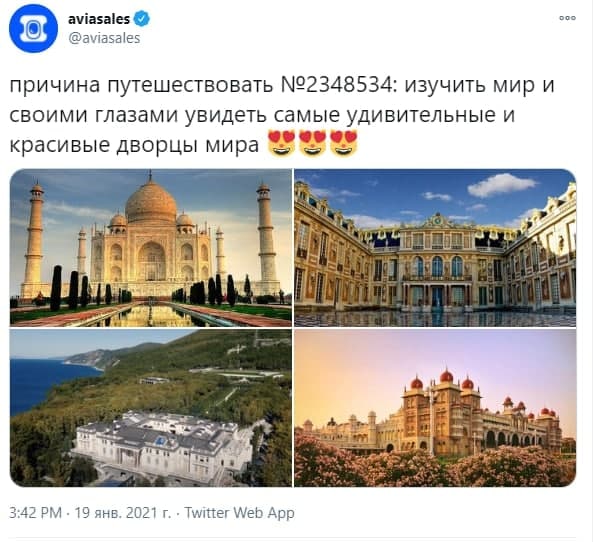
Task: Click the 19 янв. 2021 г. date
Action: pyautogui.click(x=123, y=513)
